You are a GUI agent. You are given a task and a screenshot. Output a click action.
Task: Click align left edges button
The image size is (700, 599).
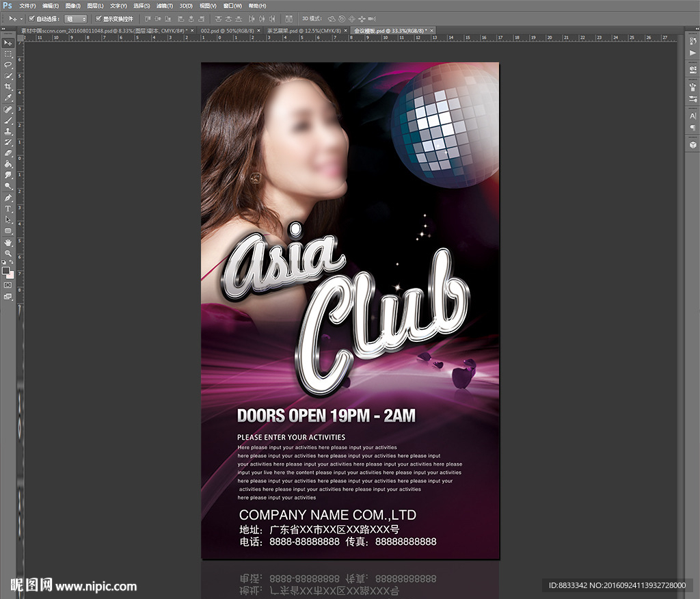coord(180,18)
